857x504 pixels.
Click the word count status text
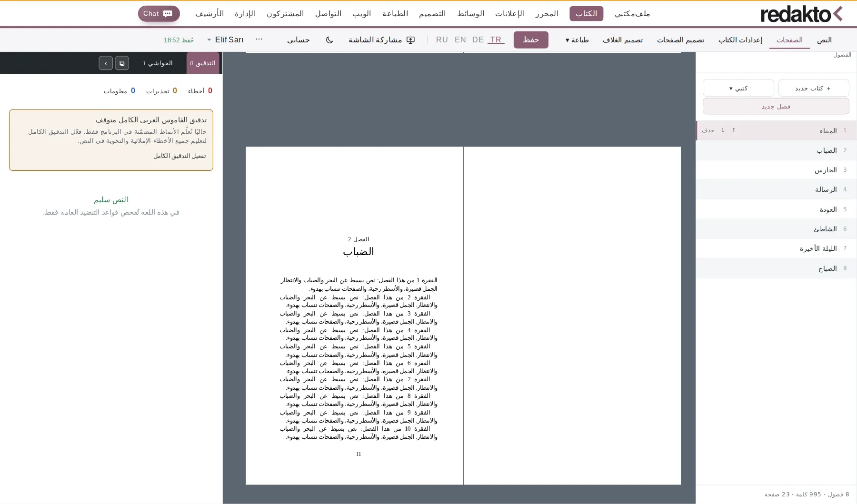pyautogui.click(x=807, y=494)
